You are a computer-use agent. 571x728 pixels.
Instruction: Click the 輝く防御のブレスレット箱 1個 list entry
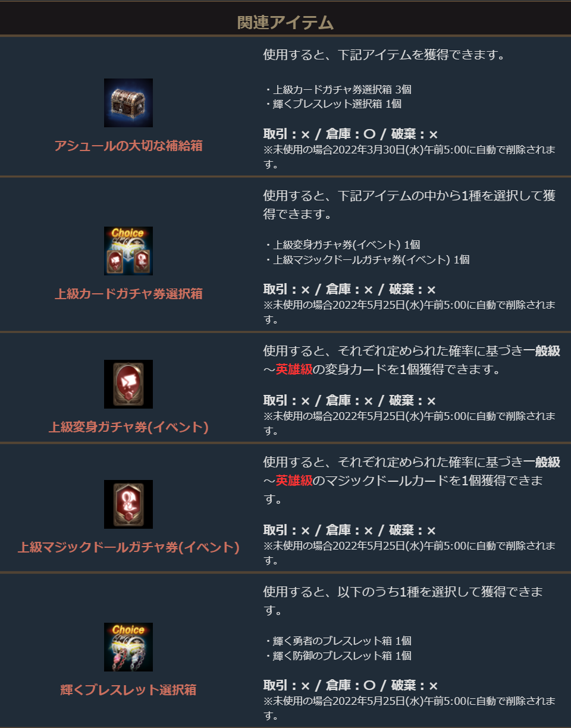(338, 656)
